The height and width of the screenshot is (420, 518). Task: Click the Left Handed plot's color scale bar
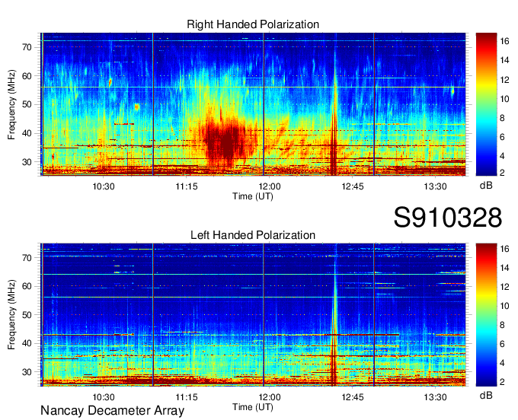click(x=486, y=315)
